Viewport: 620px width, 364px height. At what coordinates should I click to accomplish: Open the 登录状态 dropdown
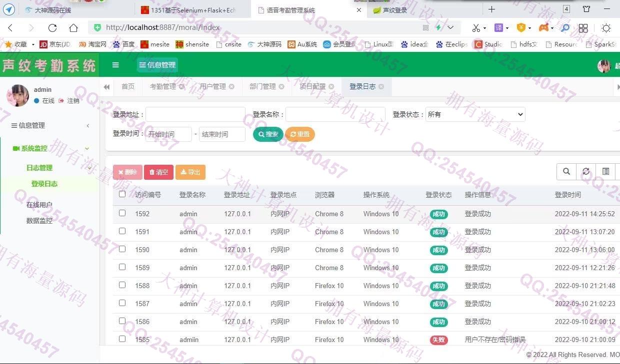coord(475,114)
